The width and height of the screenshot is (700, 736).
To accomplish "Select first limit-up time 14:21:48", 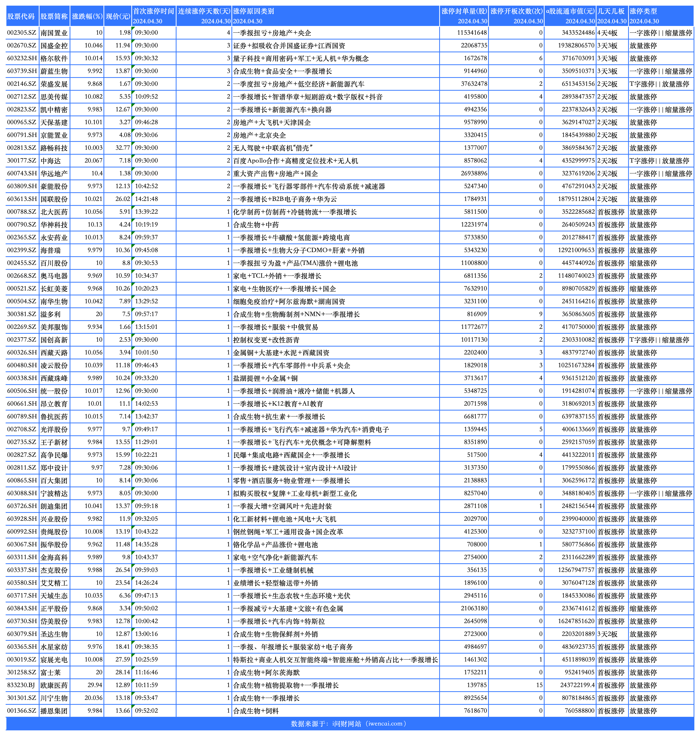I will [146, 199].
